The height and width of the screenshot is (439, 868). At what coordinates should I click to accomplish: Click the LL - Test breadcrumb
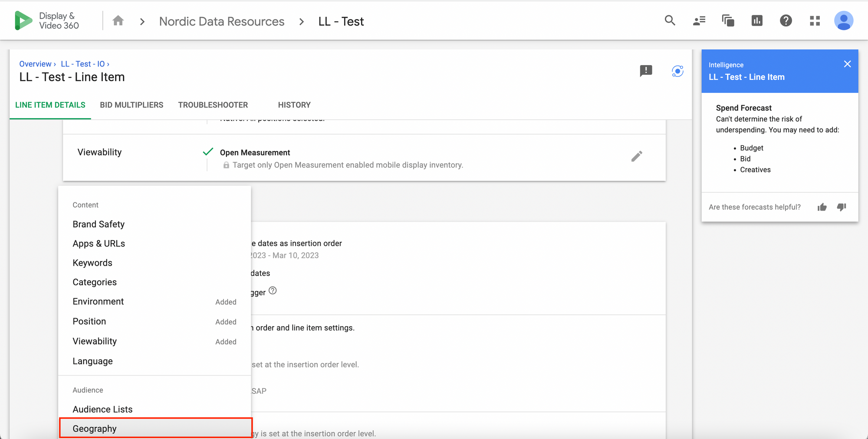point(341,21)
